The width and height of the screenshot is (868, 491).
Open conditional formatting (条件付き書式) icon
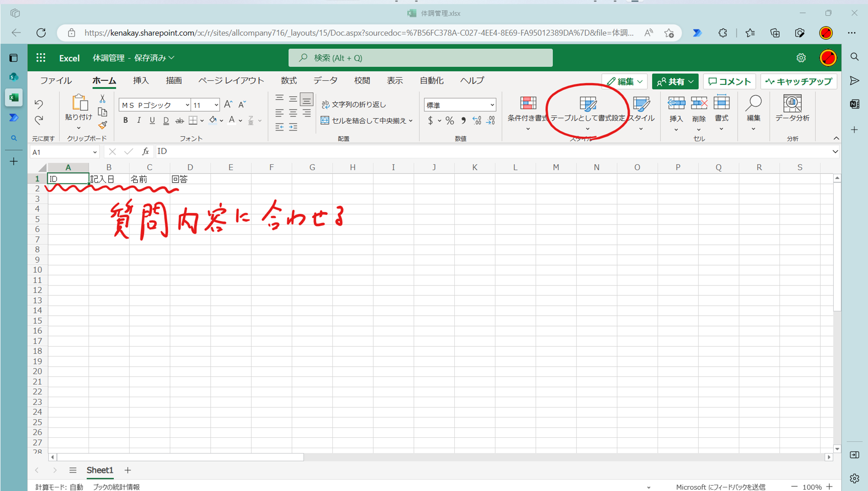527,104
